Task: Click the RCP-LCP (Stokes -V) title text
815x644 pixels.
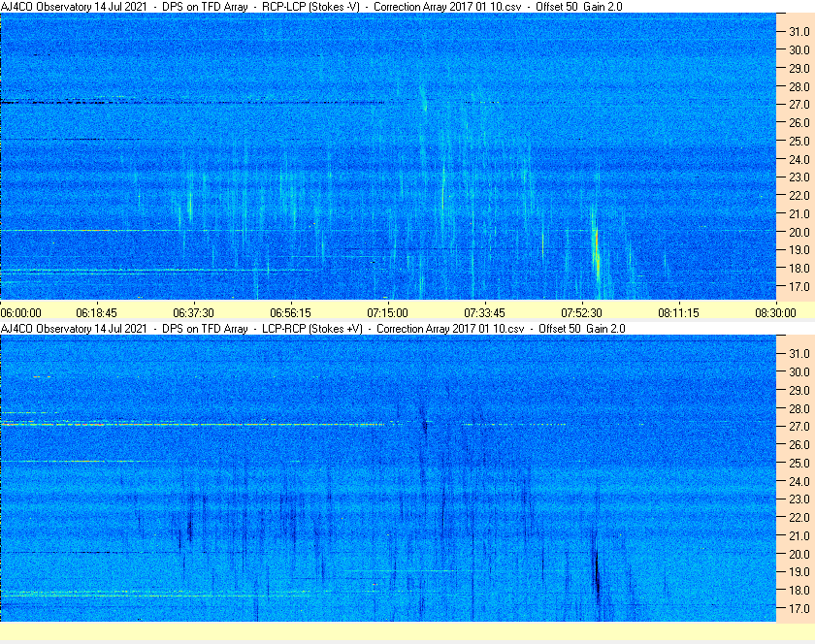Action: pyautogui.click(x=310, y=7)
